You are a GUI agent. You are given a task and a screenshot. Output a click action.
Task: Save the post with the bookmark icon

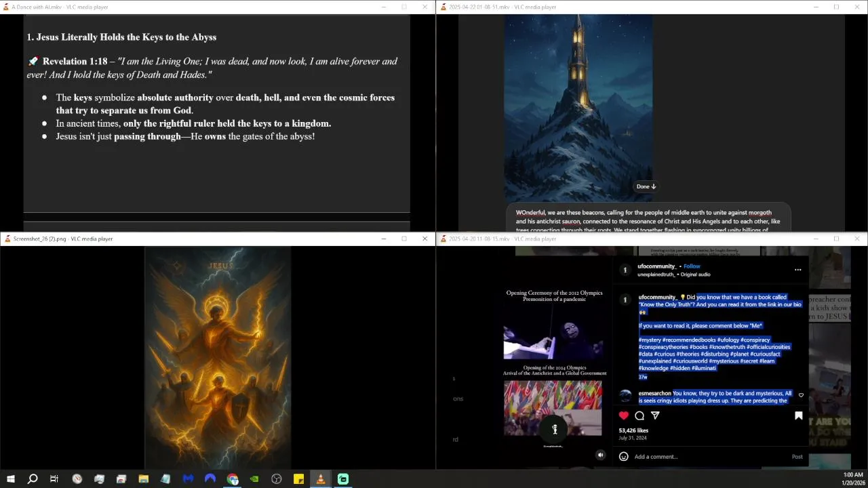pyautogui.click(x=798, y=415)
